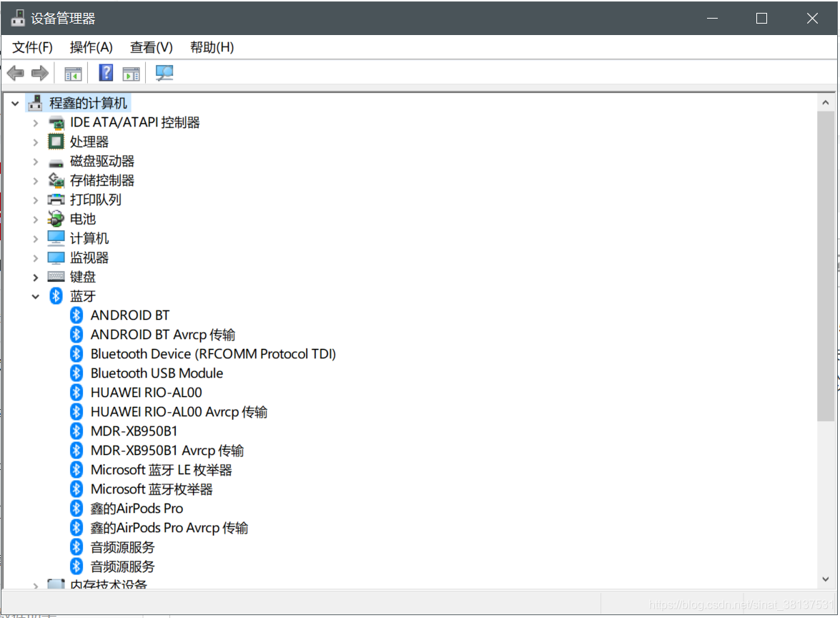Click the show/hide action pane icon

(131, 74)
